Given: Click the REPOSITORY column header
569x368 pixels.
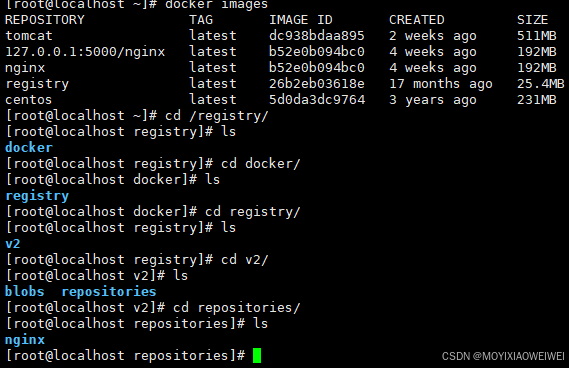Looking at the screenshot, I should pyautogui.click(x=45, y=20).
